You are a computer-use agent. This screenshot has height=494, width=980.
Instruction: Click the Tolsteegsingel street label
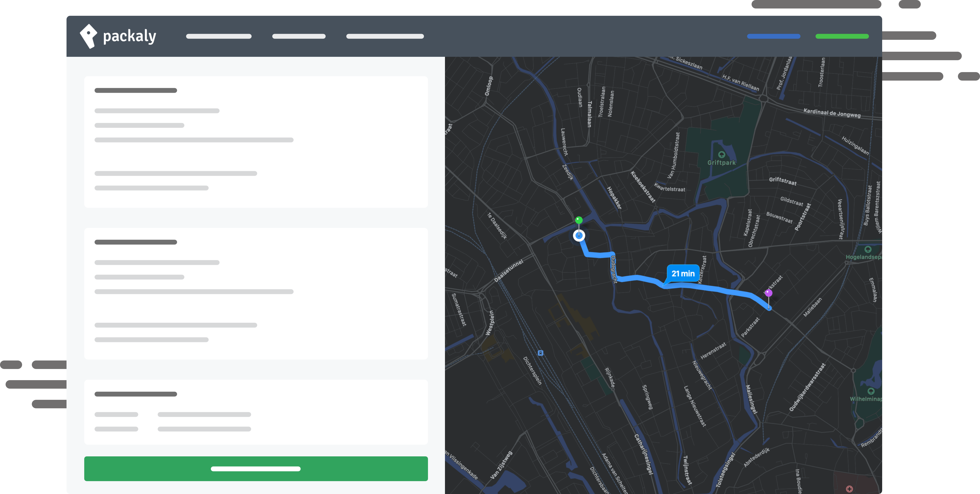pyautogui.click(x=726, y=470)
